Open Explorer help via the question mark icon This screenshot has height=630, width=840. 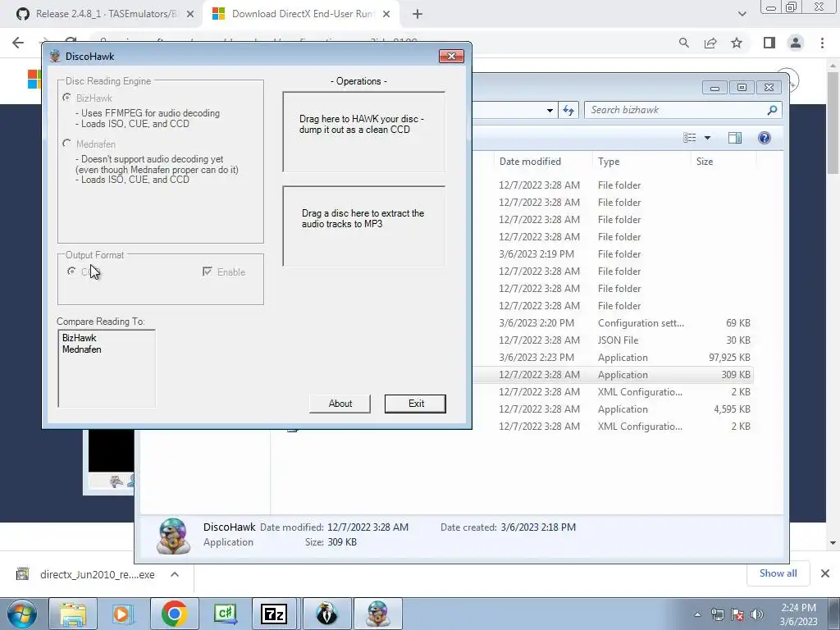click(x=765, y=138)
